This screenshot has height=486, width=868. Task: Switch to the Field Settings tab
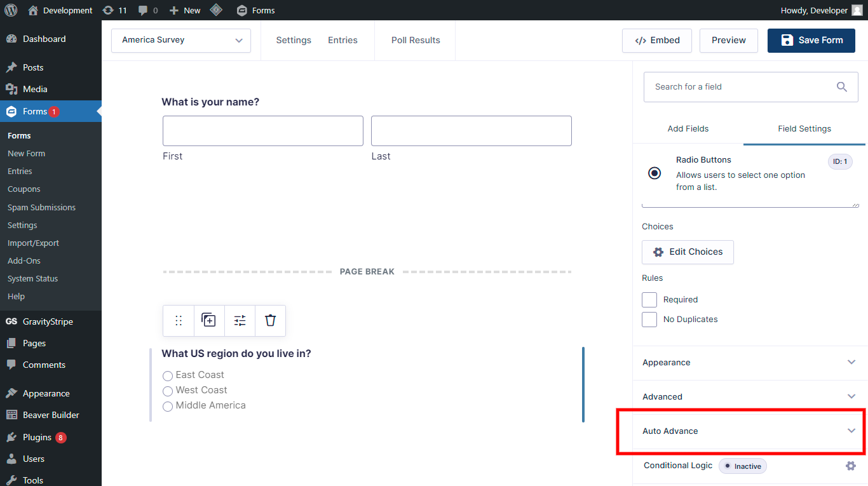point(804,129)
